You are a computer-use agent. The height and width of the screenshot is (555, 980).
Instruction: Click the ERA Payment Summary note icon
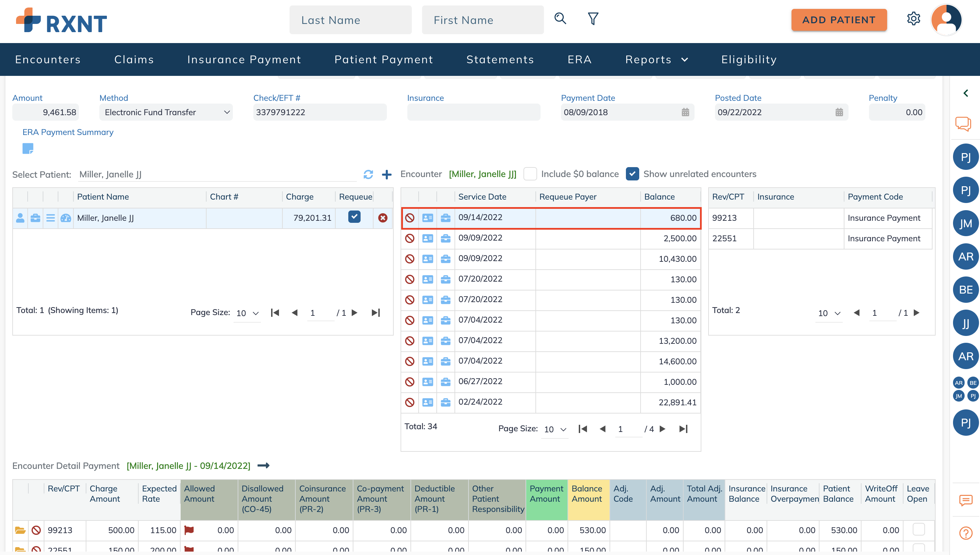pyautogui.click(x=28, y=148)
